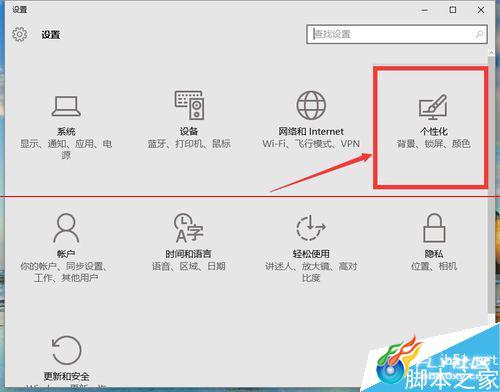
Task: Open the 帐户 person icon
Action: [x=66, y=228]
